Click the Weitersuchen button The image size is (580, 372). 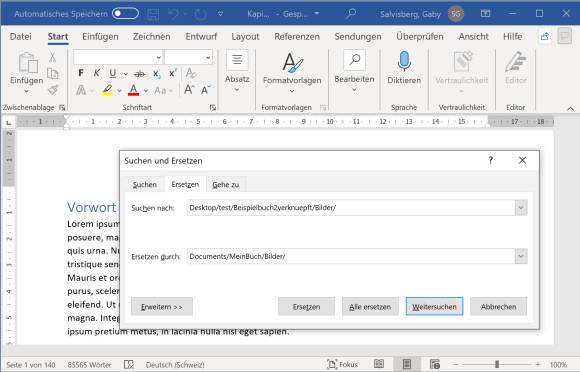[x=434, y=307]
